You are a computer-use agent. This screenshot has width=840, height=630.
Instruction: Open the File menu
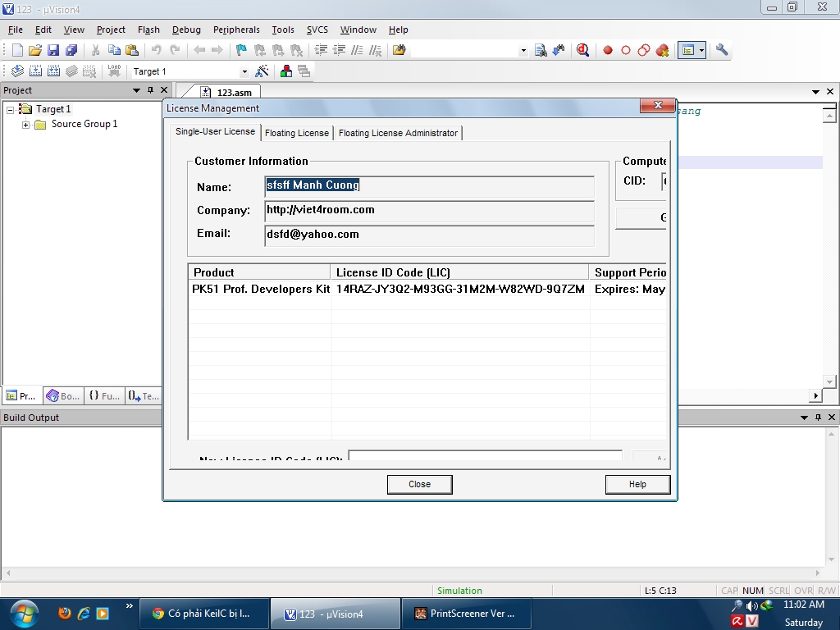click(x=15, y=30)
